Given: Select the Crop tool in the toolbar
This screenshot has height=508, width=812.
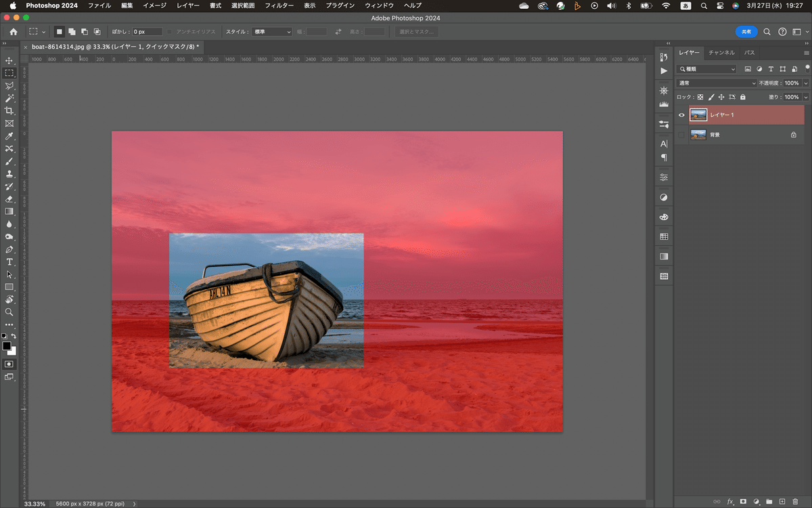Looking at the screenshot, I should 9,111.
